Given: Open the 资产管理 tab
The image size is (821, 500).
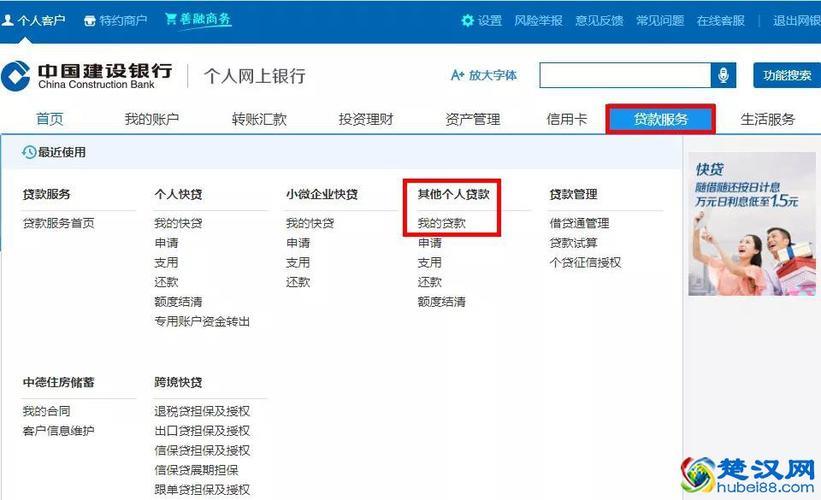Looking at the screenshot, I should [x=473, y=119].
